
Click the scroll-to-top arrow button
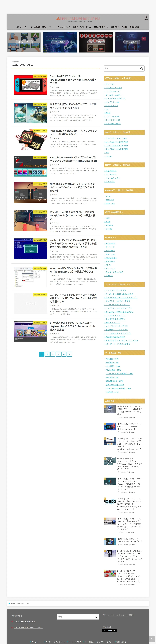[152, 639]
